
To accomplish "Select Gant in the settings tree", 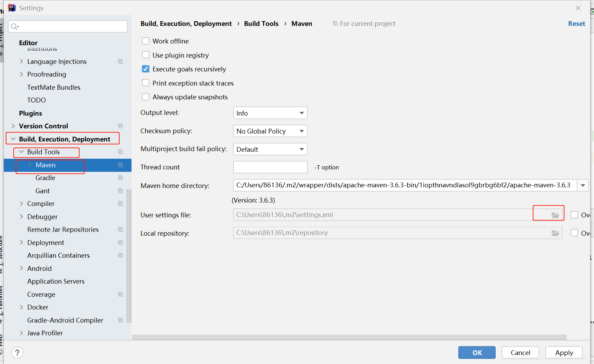I will 42,191.
